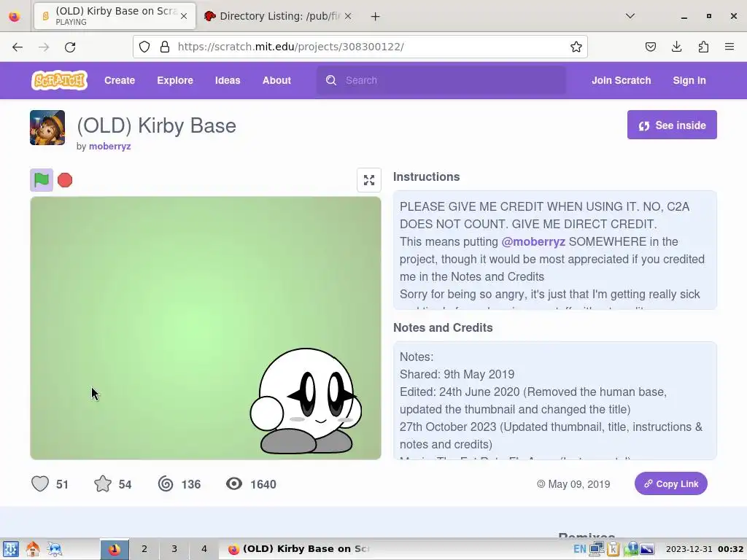Image resolution: width=747 pixels, height=560 pixels.
Task: Open the Ideas menu item
Action: click(228, 80)
